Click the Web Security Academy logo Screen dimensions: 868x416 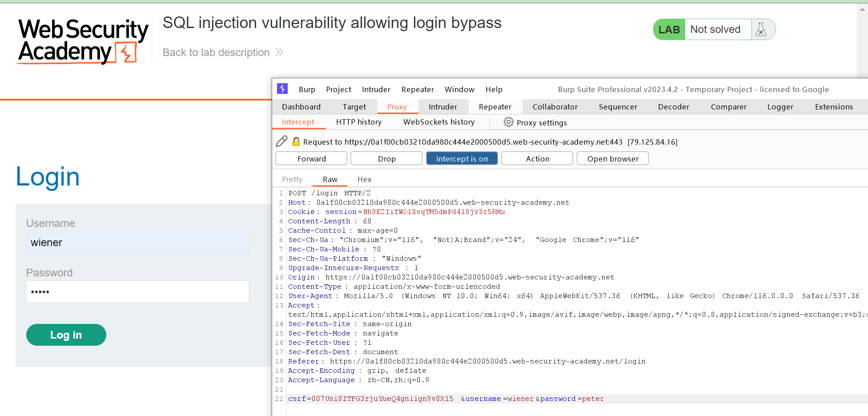[83, 41]
